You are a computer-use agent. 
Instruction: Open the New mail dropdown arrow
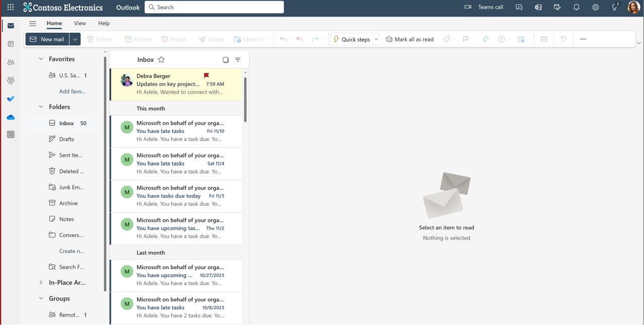click(74, 39)
